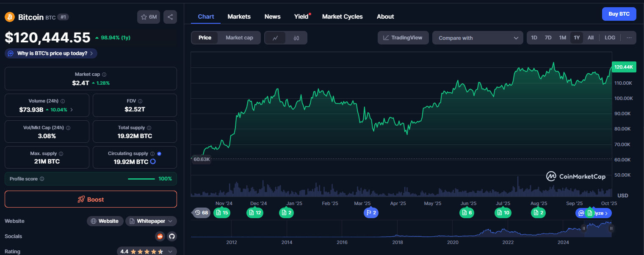Click the share icon next to Bitcoin
This screenshot has height=255, width=644.
coord(170,17)
